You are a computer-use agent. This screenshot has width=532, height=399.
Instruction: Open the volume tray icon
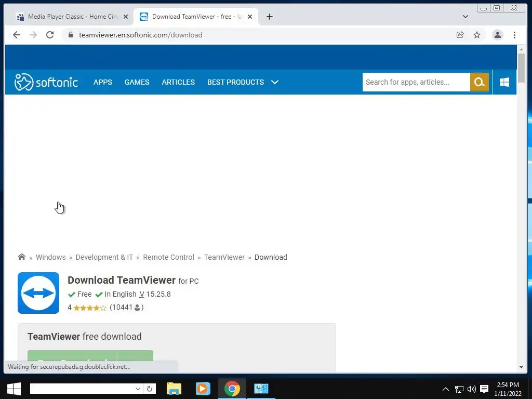click(x=472, y=389)
